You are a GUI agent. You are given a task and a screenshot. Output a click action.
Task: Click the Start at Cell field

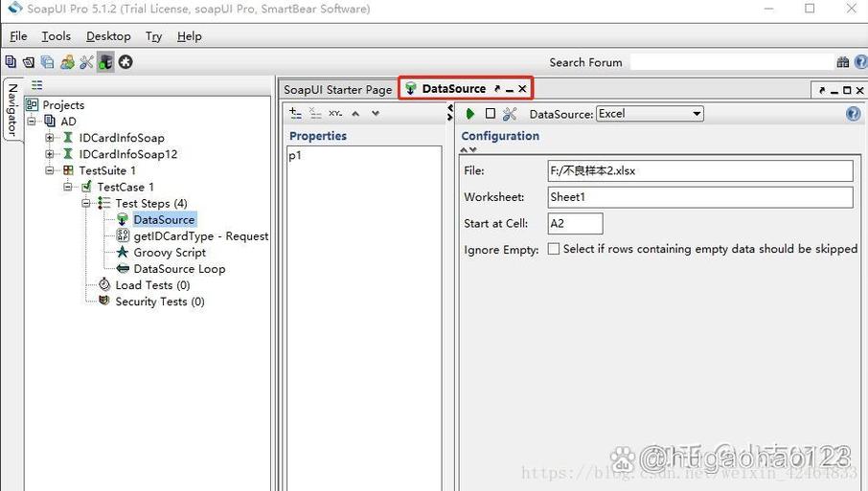coord(575,223)
